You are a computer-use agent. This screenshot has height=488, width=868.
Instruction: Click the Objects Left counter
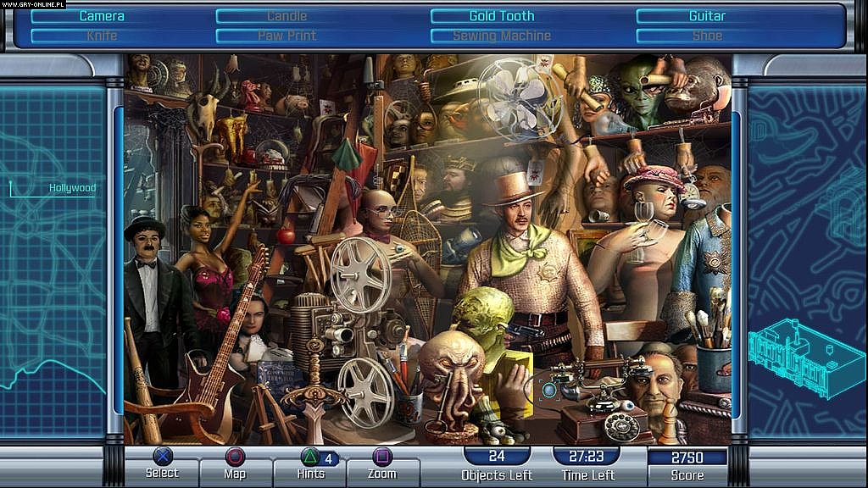pyautogui.click(x=495, y=463)
